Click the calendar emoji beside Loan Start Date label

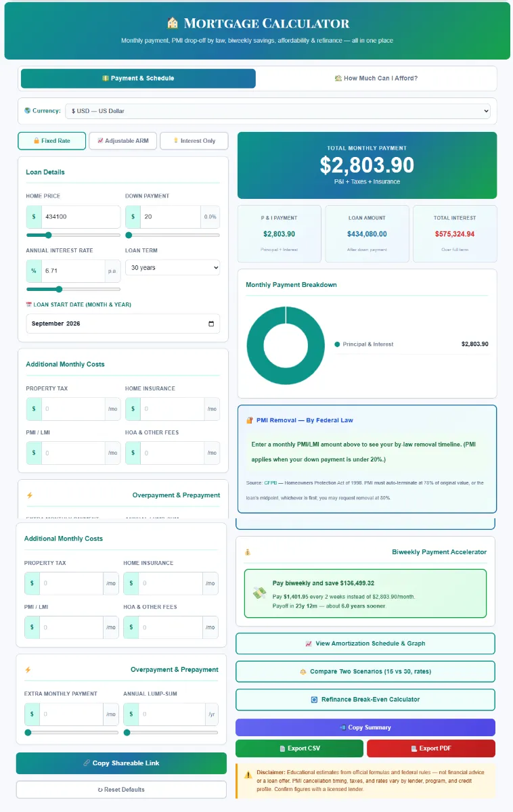tap(28, 304)
